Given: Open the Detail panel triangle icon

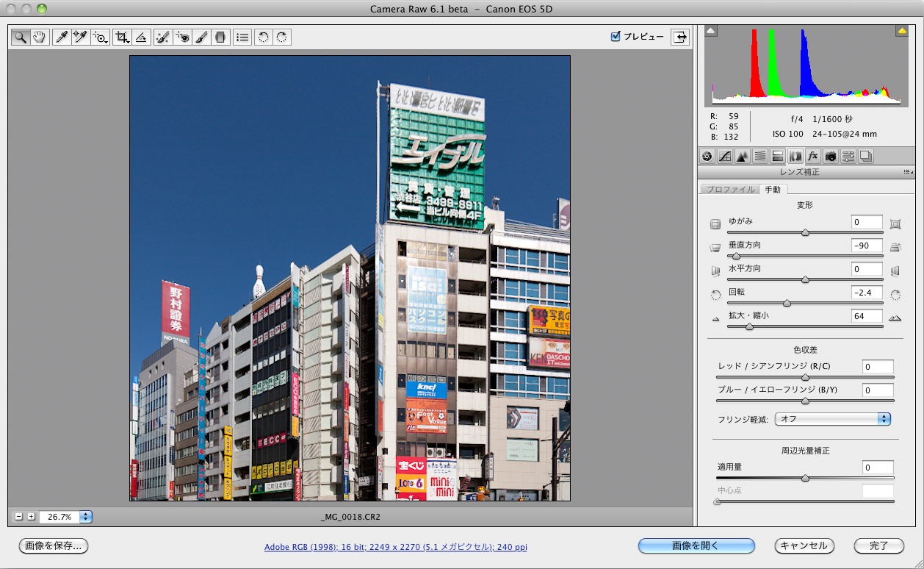Looking at the screenshot, I should (742, 156).
